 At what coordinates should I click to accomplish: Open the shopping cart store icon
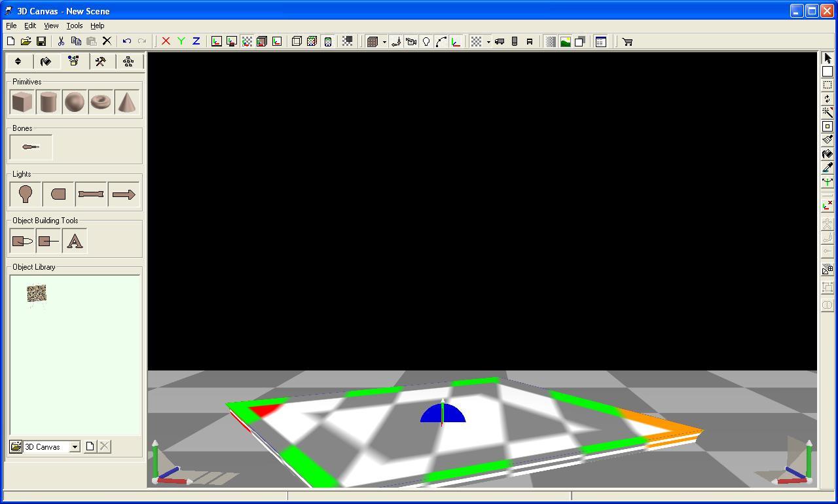tap(627, 42)
